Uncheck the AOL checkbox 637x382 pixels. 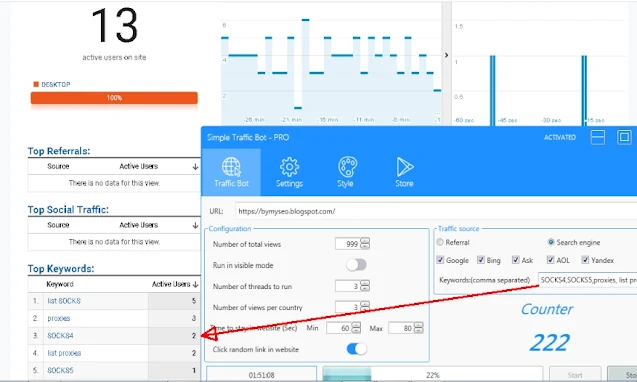550,260
